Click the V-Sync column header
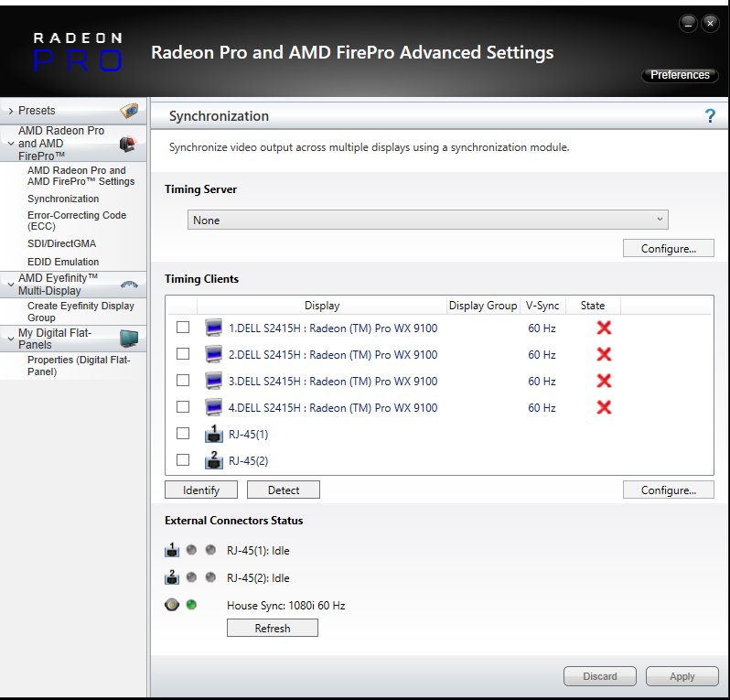Viewport: 730px width, 700px height. click(542, 306)
